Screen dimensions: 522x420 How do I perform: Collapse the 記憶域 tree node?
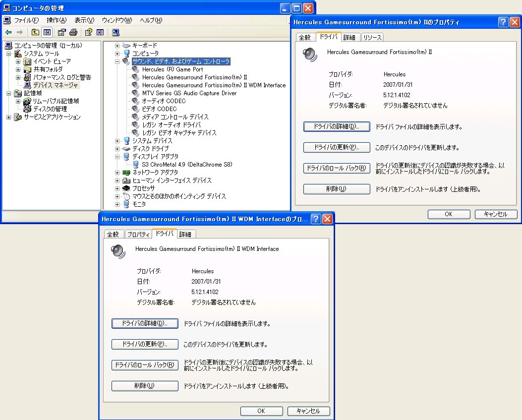click(9, 93)
